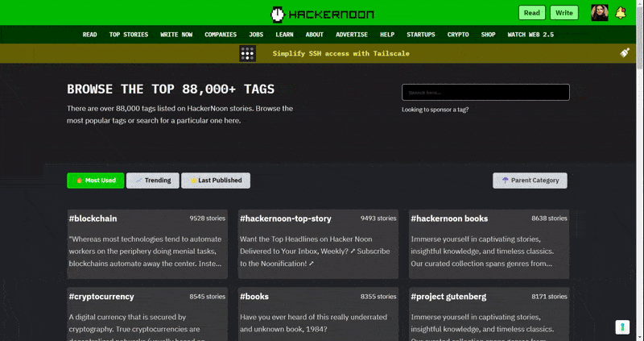Click the 8355 stories count text
This screenshot has height=341, width=644.
tap(378, 297)
